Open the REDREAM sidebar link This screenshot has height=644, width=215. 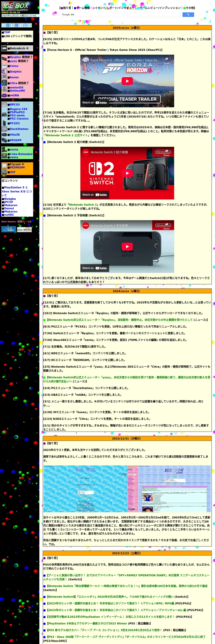(x=17, y=168)
